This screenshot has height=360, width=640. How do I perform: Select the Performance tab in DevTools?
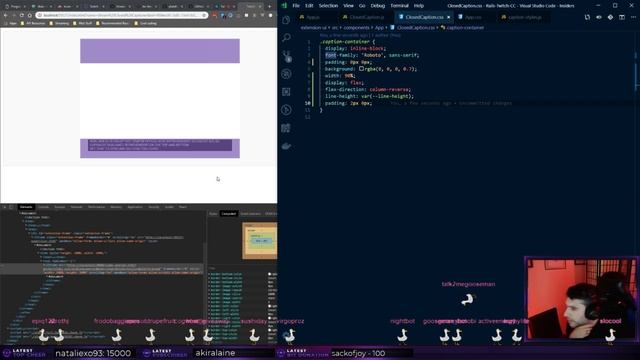96,207
